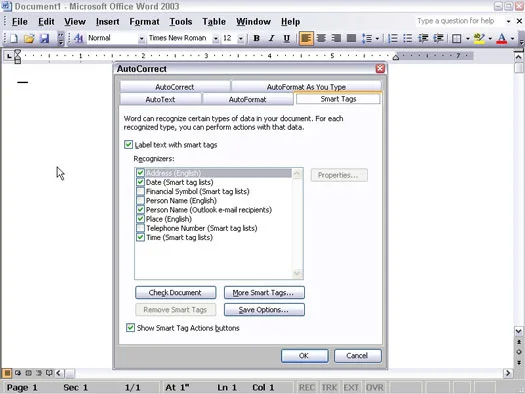Click the Type a question for help field
Image resolution: width=525 pixels, height=394 pixels.
click(459, 21)
